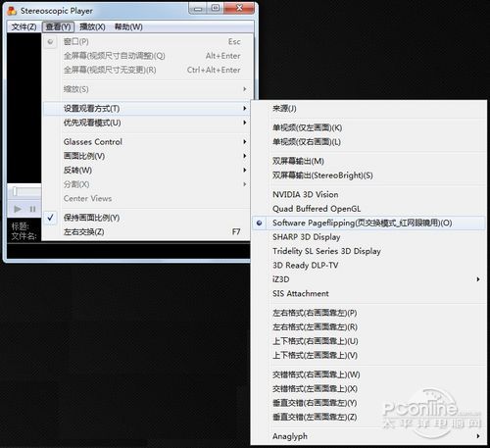Viewport: 490px width, 448px height.
Task: Expand 画面比例(V) submenu
Action: point(146,156)
